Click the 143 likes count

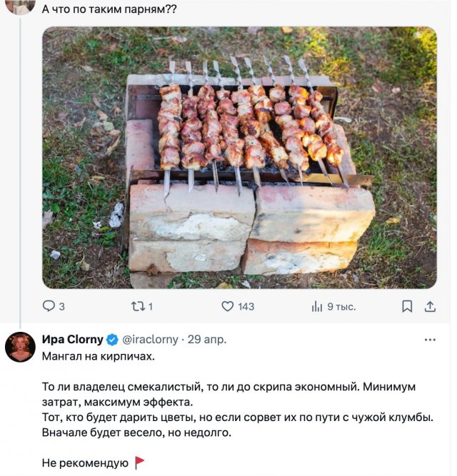pyautogui.click(x=246, y=307)
